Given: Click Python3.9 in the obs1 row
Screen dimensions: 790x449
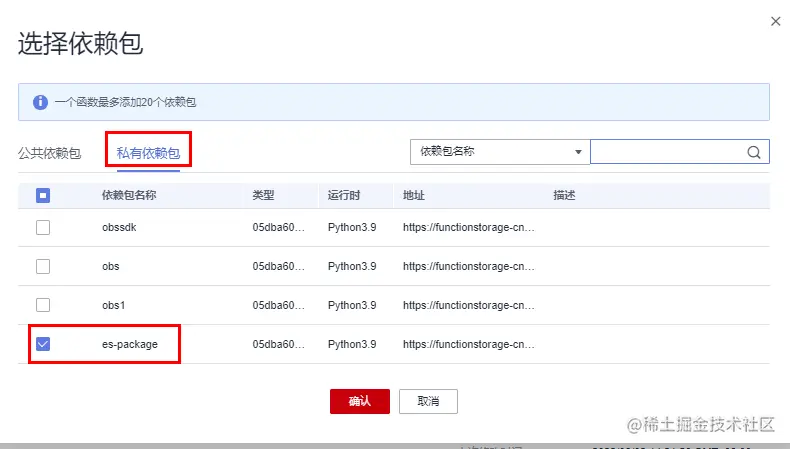Looking at the screenshot, I should click(x=352, y=305).
